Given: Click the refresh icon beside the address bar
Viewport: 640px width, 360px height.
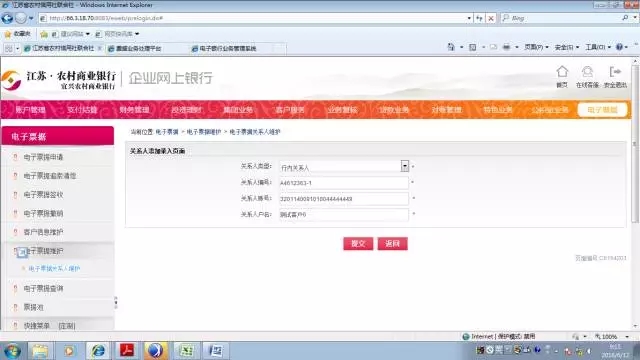Looking at the screenshot, I should pos(479,18).
